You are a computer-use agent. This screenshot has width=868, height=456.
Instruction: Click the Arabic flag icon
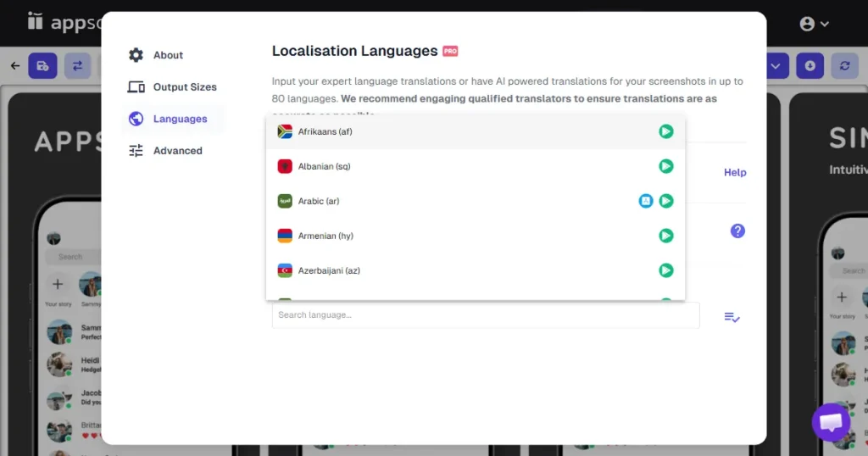tap(285, 201)
